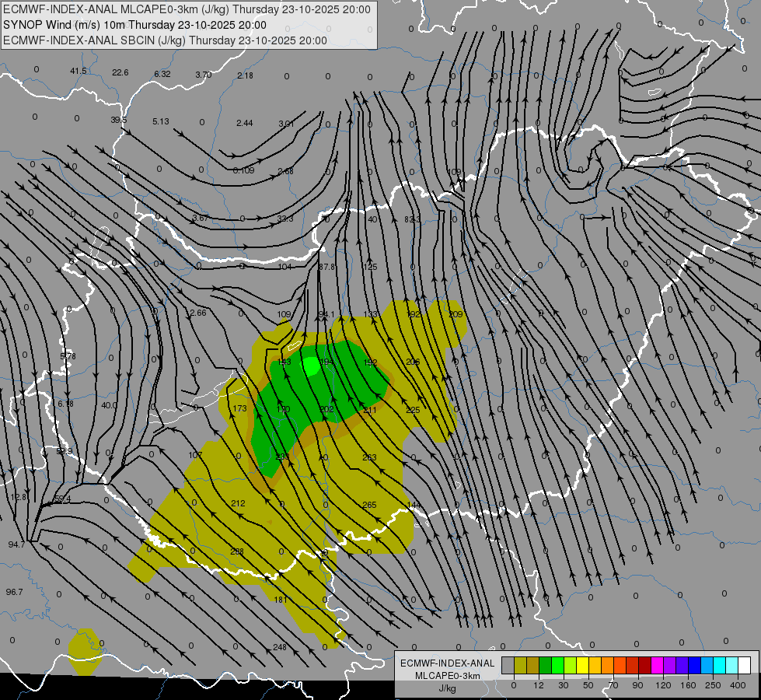Click the legend scale label 70

click(613, 685)
